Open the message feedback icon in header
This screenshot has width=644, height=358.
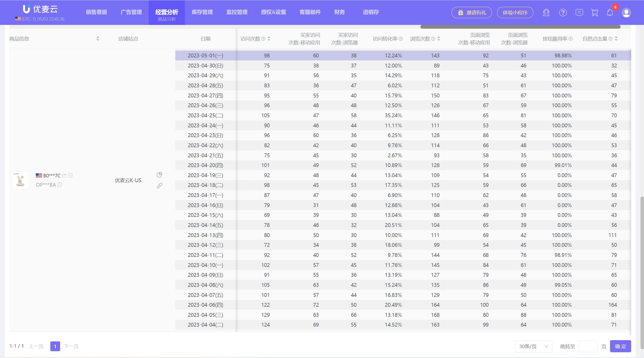(579, 13)
